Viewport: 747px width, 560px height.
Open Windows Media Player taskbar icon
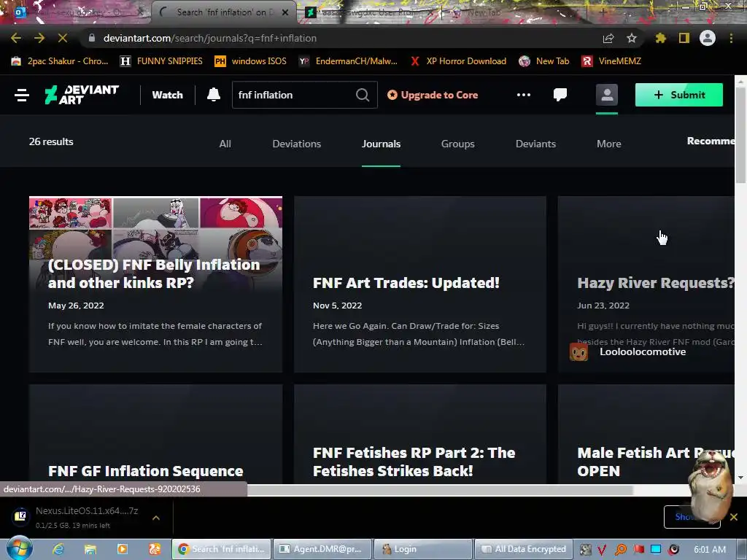pos(123,549)
